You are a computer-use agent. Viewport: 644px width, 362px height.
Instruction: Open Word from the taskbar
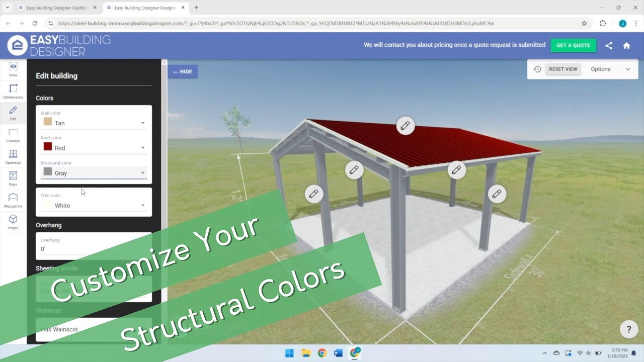click(338, 353)
